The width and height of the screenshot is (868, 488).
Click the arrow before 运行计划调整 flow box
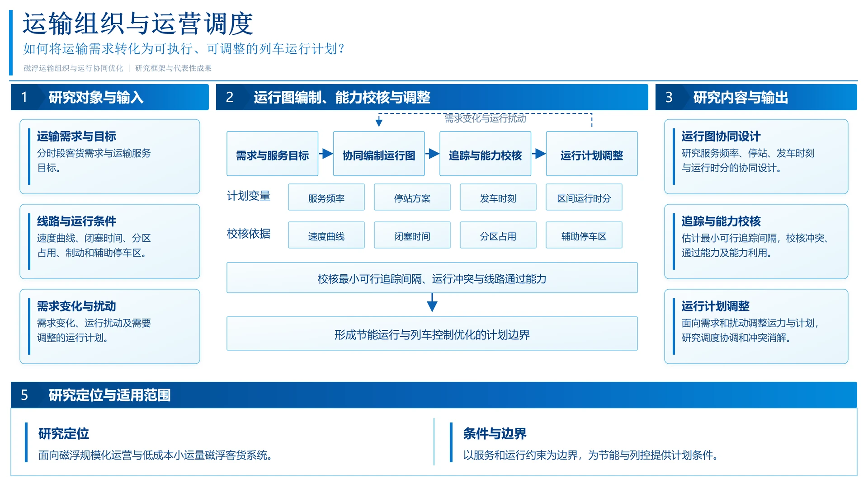[539, 154]
